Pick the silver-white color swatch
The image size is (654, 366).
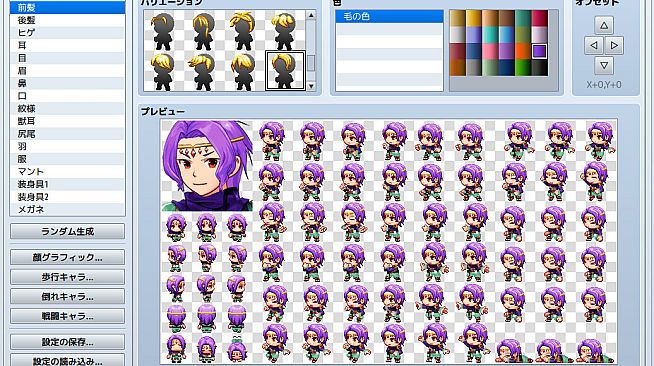tap(458, 35)
